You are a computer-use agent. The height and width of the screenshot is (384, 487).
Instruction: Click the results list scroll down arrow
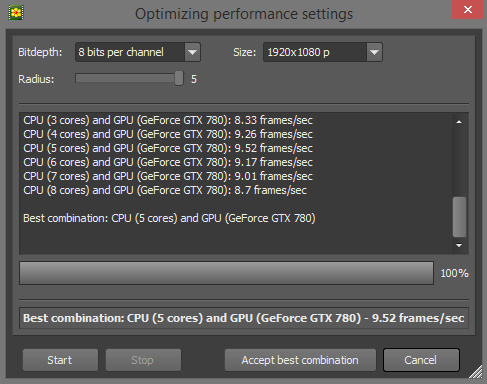459,246
